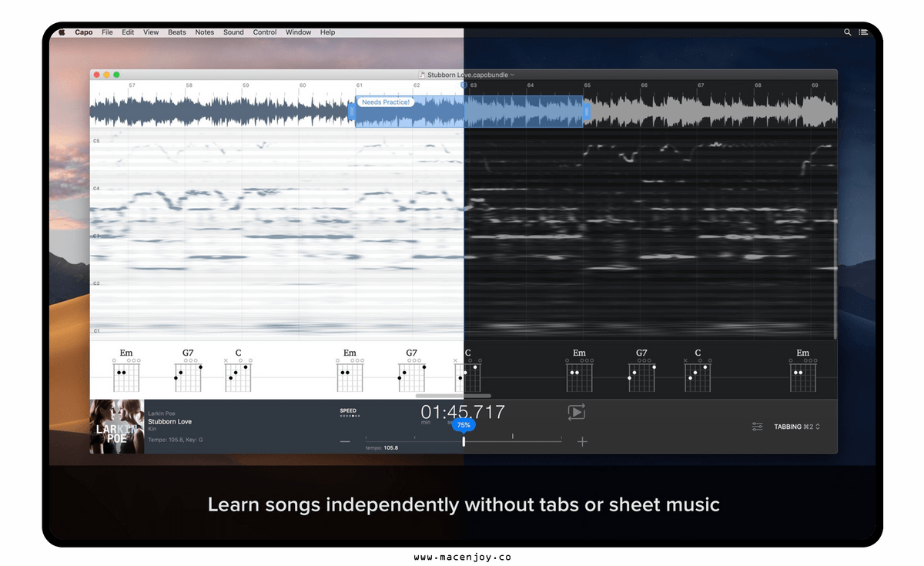This screenshot has height=566, width=924.
Task: Open the Beats menu
Action: tap(177, 32)
